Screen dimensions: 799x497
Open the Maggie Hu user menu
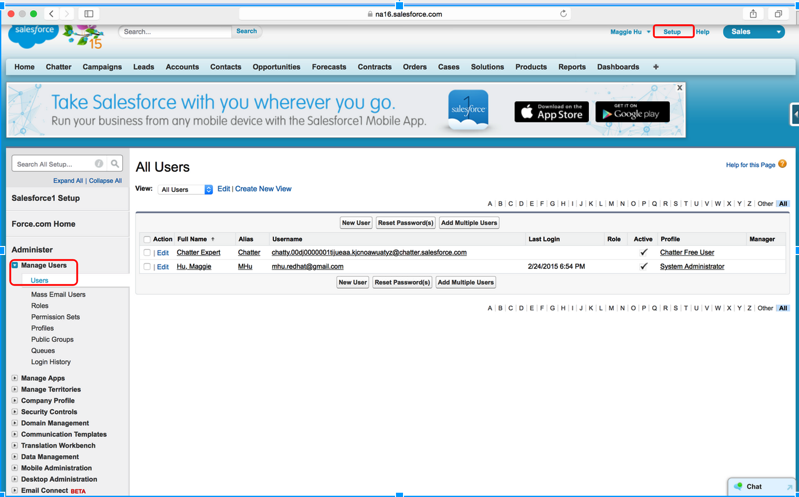pos(630,32)
